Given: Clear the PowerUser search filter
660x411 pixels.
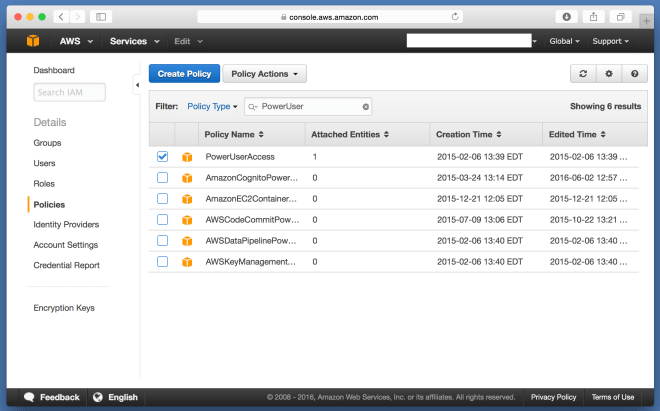Looking at the screenshot, I should 366,106.
